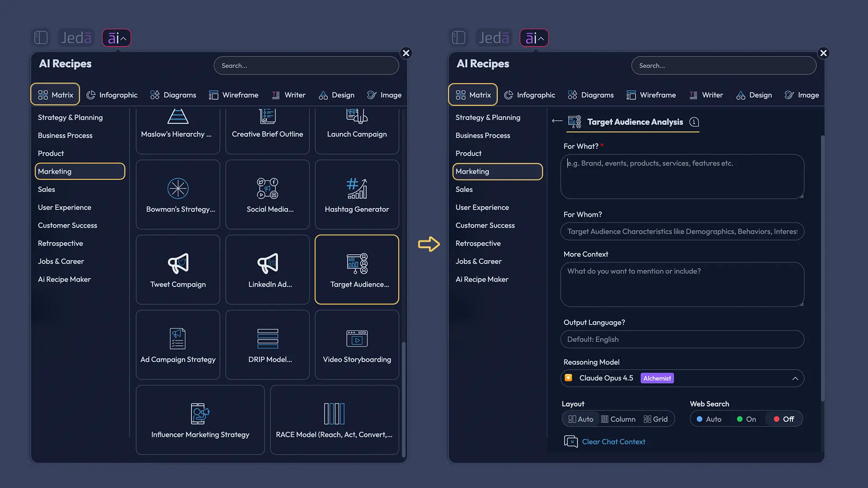Click Output Language input field
The image size is (868, 488).
pos(682,339)
